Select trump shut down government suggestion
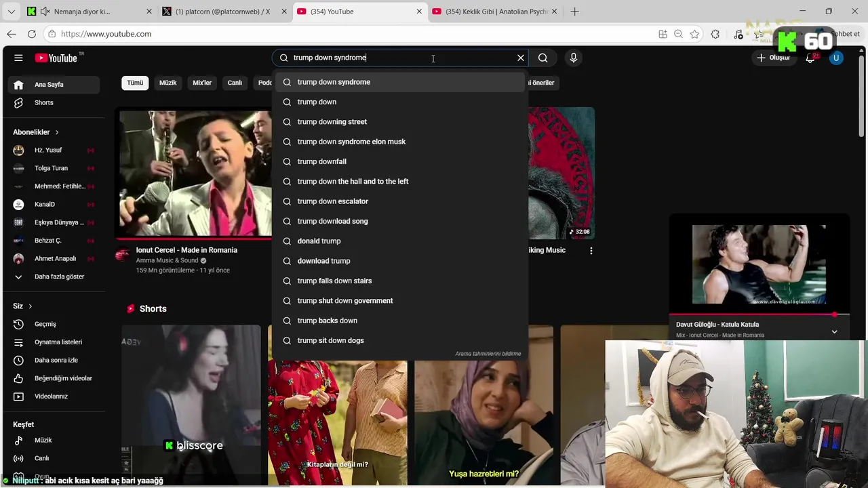This screenshot has width=868, height=488. [400, 301]
